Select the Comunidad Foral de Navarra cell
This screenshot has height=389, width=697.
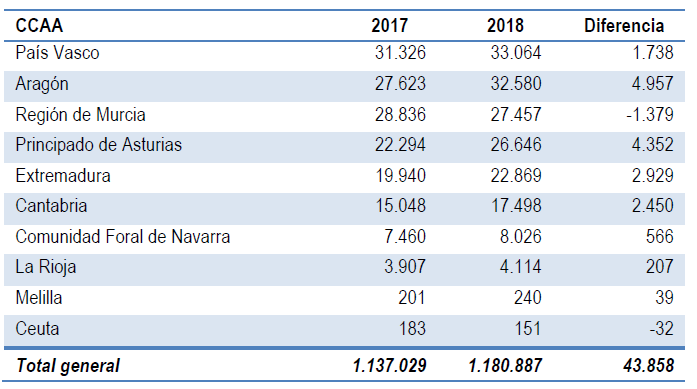point(123,237)
